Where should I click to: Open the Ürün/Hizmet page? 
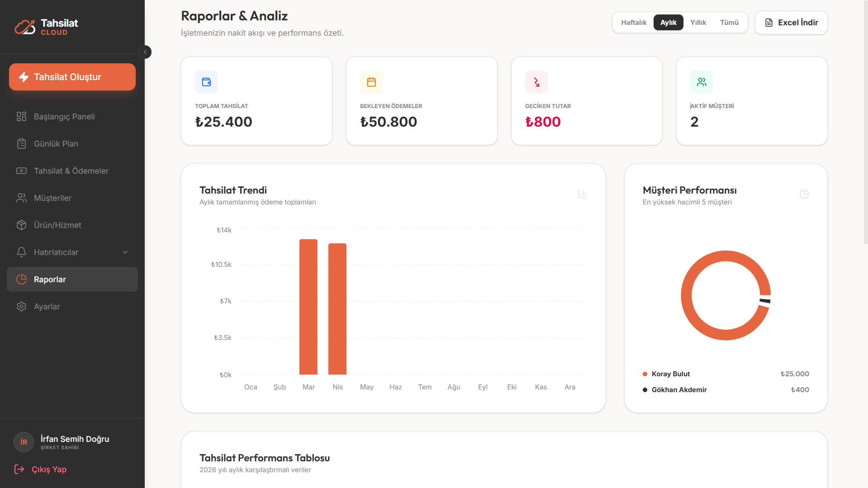(72, 225)
